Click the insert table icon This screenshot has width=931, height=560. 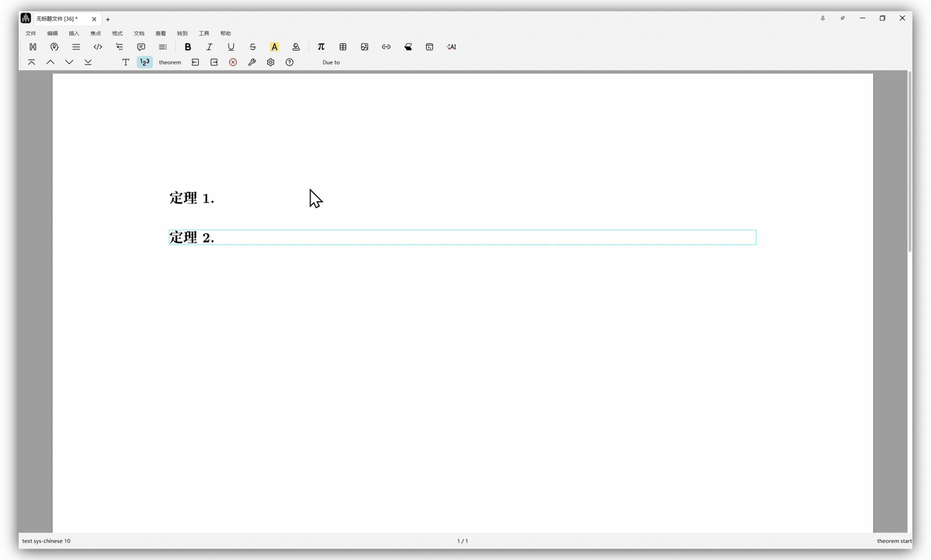343,47
